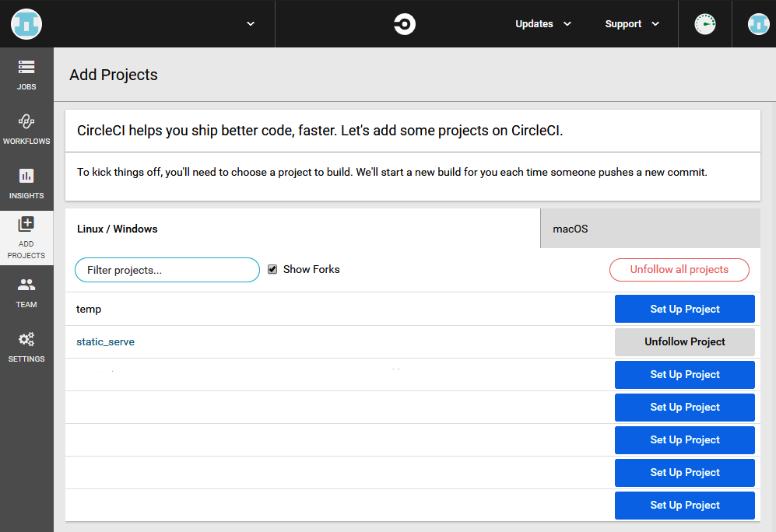Open Settings gear in sidebar

point(26,346)
